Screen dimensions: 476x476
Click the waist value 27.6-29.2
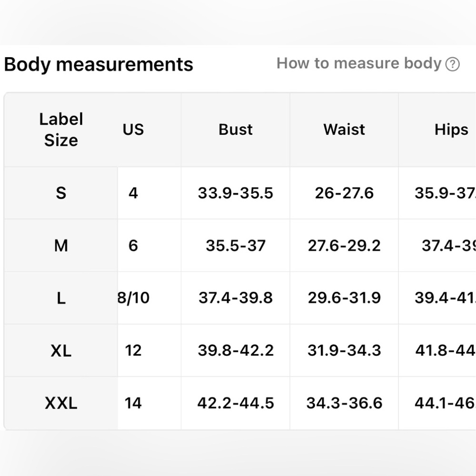pos(344,246)
